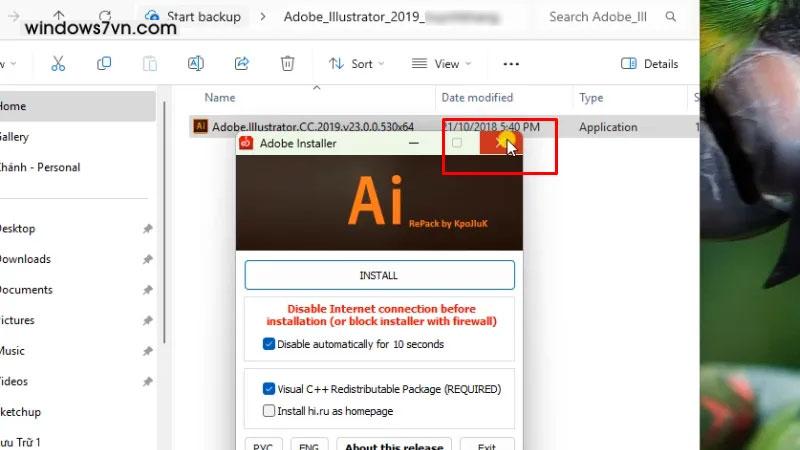Uncheck Visual C++ Redistributable Package checkbox
The height and width of the screenshot is (450, 800).
(x=269, y=389)
